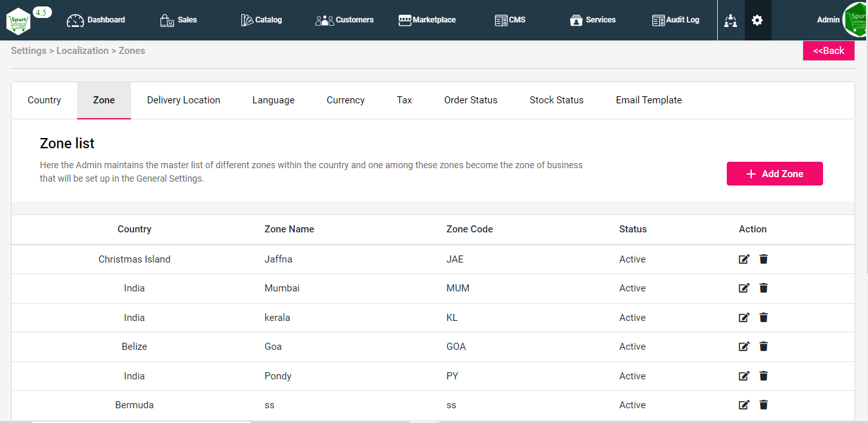868x423 pixels.
Task: Click Localization in the breadcrumb
Action: (x=82, y=51)
